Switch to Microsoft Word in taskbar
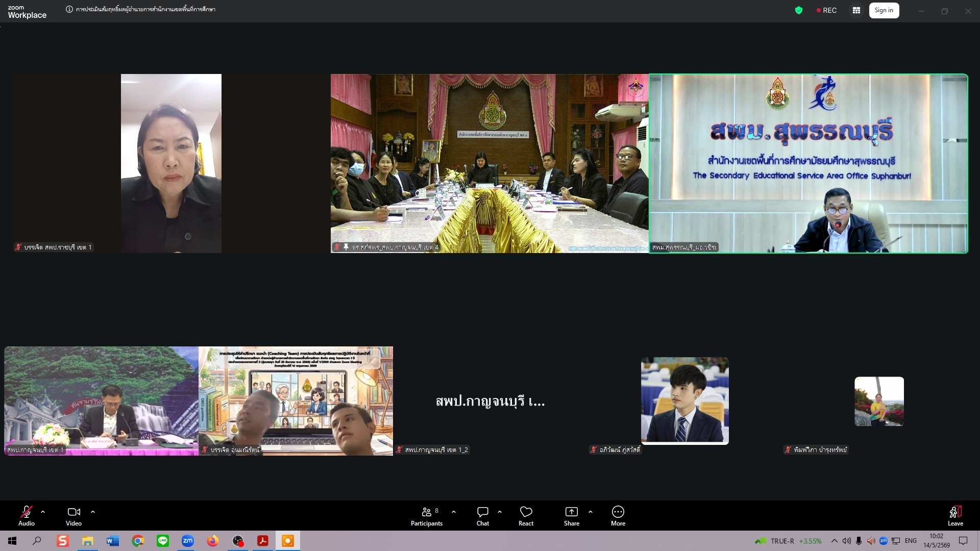 point(113,541)
